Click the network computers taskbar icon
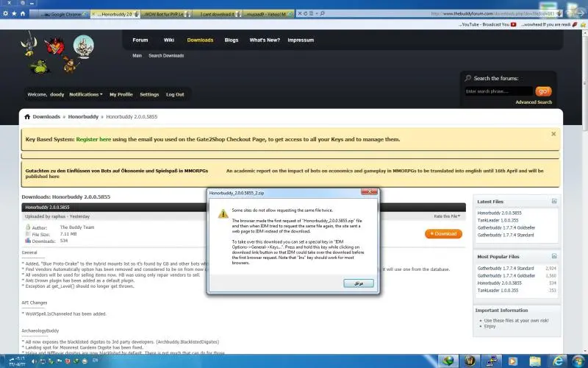Image resolution: width=588 pixels, height=368 pixels. (491, 361)
